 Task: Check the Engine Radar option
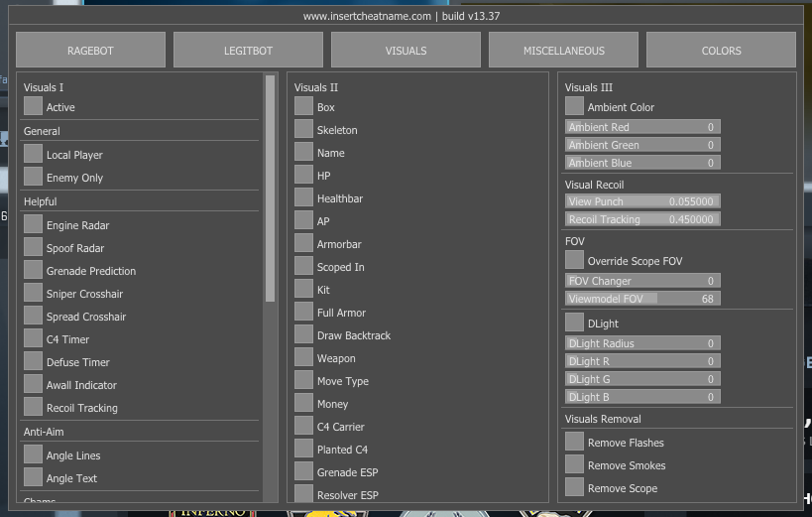pos(34,225)
